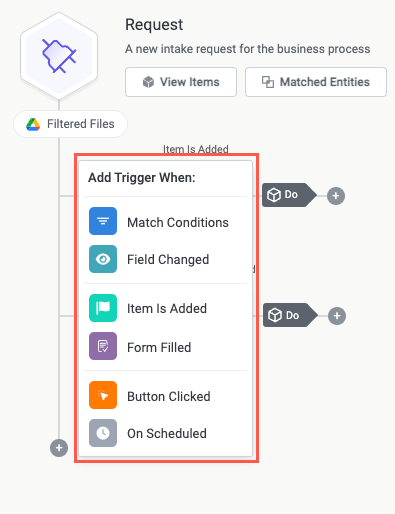This screenshot has width=395, height=514.
Task: Choose the gray On Scheduled clock icon
Action: tap(103, 433)
